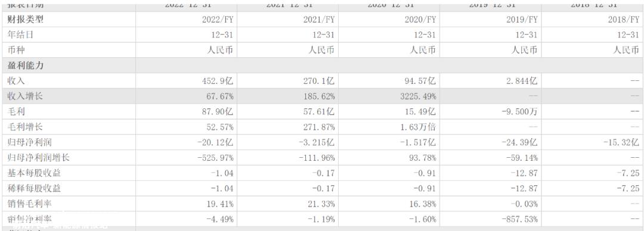Select the 稀释每股收益 row label

point(34,189)
